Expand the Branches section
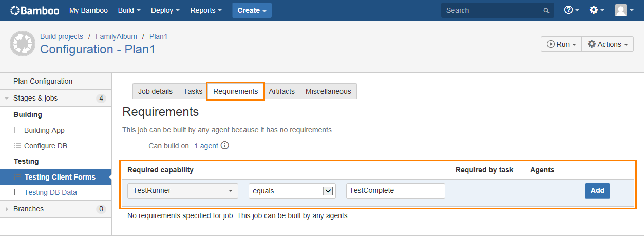This screenshot has width=644, height=236. (7, 209)
